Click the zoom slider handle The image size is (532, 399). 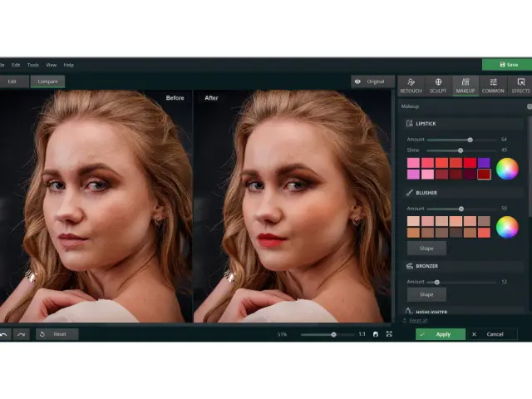coord(333,334)
